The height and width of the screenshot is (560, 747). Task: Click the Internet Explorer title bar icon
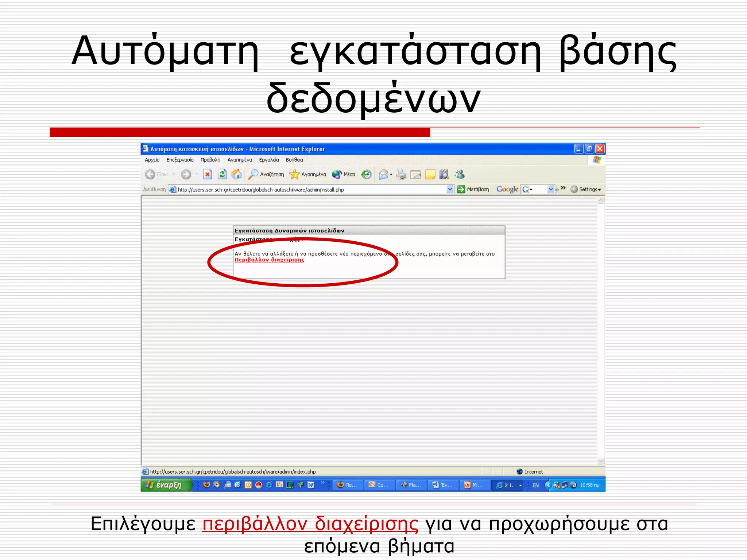[145, 149]
